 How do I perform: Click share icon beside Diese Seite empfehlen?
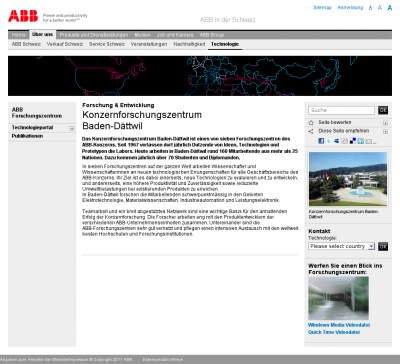coord(311,131)
